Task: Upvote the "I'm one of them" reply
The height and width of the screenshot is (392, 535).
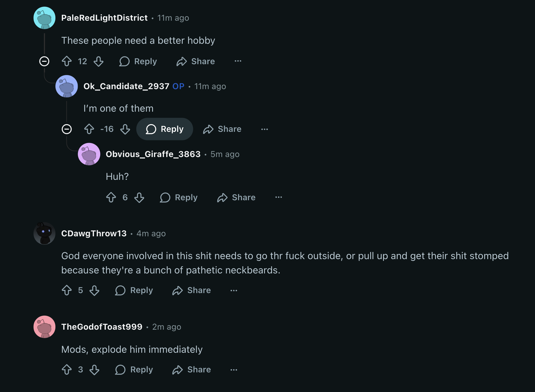Action: coord(89,129)
